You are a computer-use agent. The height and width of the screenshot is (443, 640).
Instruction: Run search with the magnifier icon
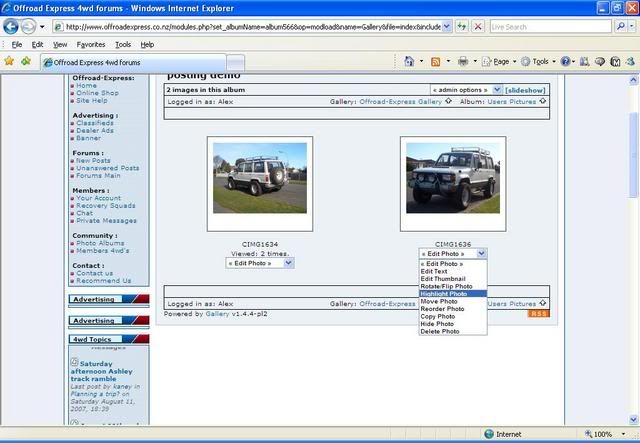pyautogui.click(x=620, y=27)
